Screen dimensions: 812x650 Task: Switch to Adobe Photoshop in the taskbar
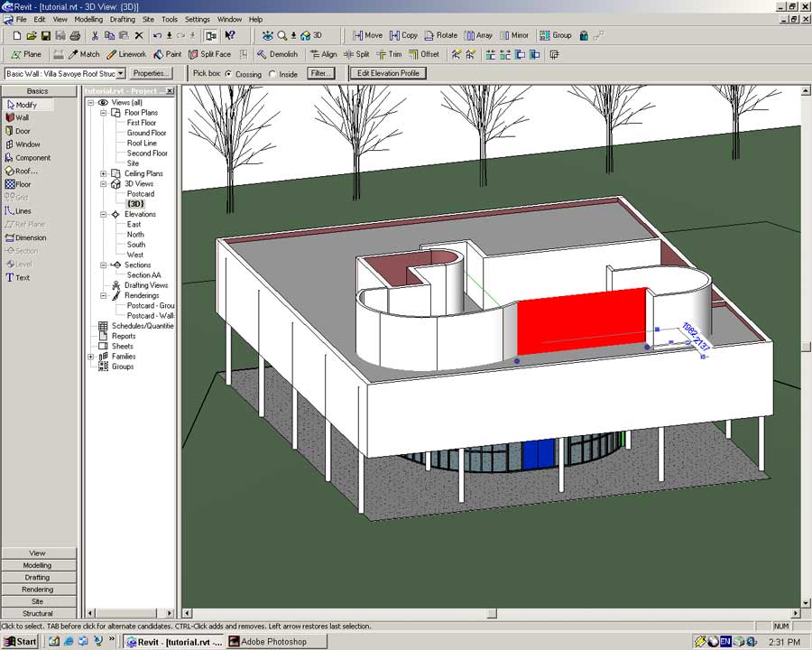pos(277,642)
